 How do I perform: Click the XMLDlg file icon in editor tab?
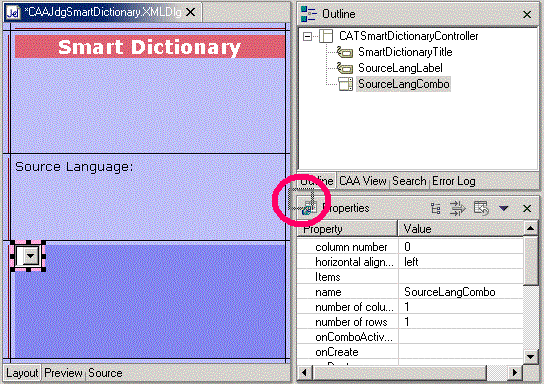click(x=13, y=13)
